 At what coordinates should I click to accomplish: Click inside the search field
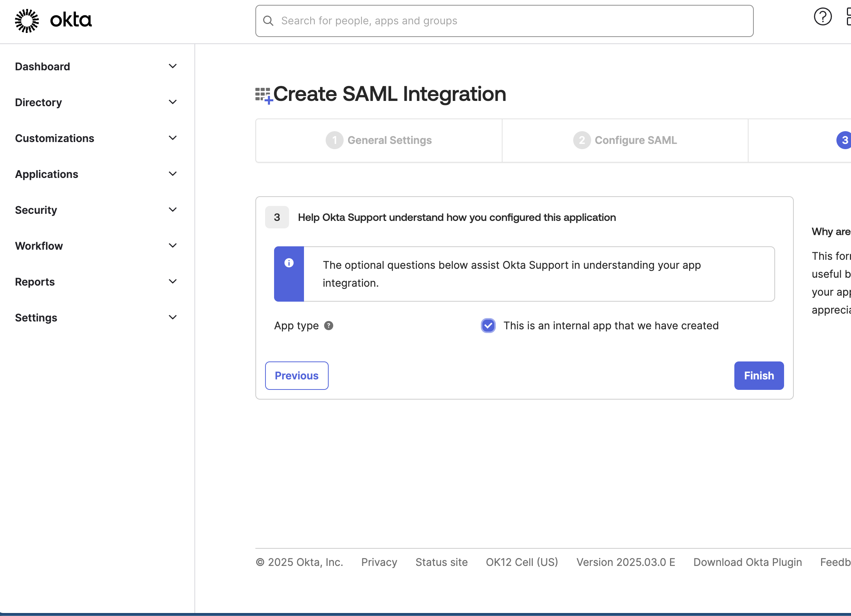[x=450, y=21]
